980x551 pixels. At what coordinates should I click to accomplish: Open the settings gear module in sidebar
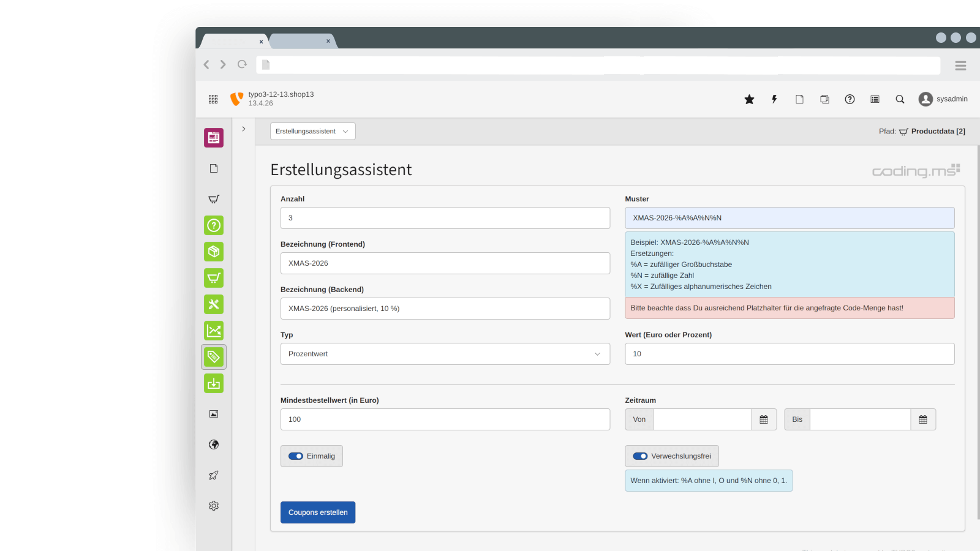point(214,506)
